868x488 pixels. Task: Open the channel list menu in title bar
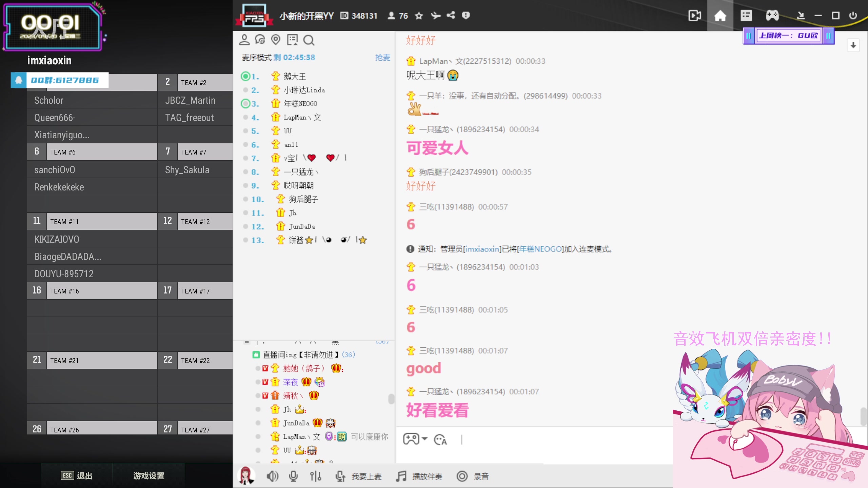click(746, 16)
